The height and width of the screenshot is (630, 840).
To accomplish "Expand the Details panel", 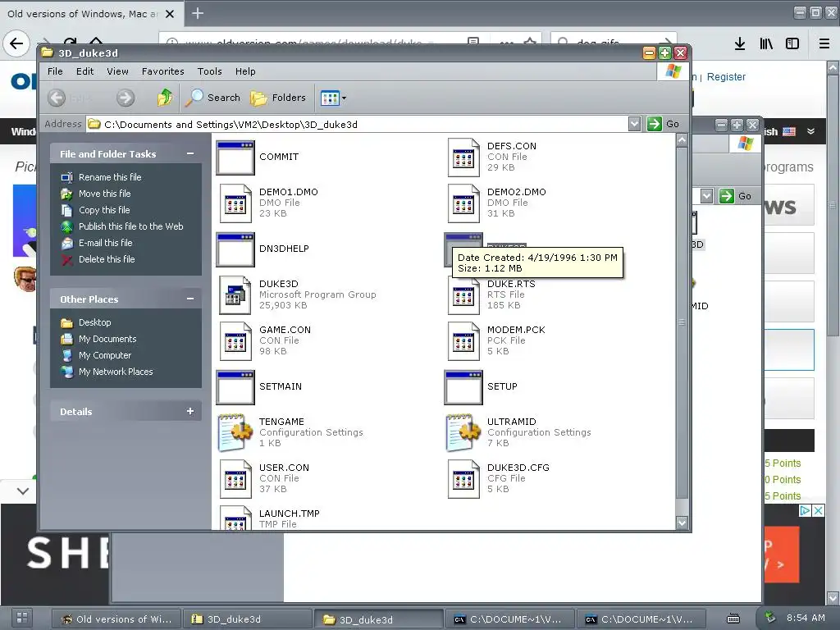I will 189,412.
